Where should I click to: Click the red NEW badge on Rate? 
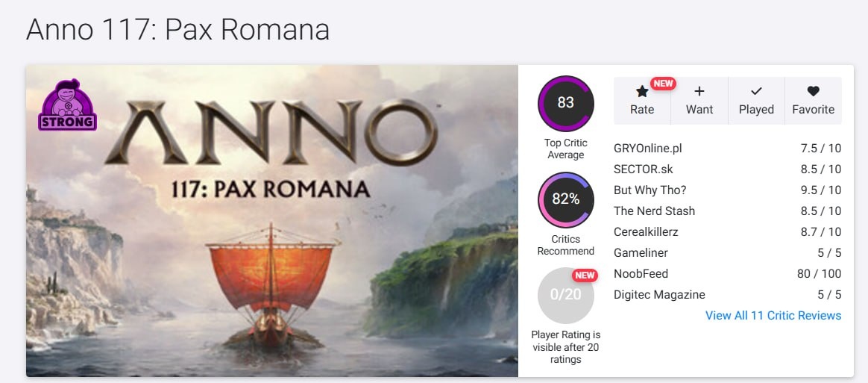(663, 83)
